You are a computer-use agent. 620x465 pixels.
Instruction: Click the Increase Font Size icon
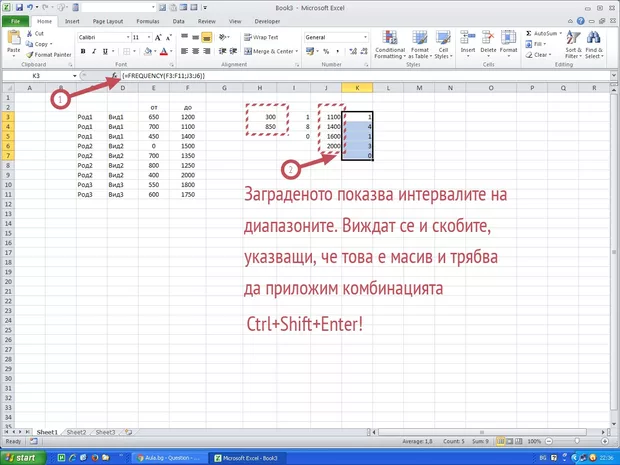tap(158, 38)
